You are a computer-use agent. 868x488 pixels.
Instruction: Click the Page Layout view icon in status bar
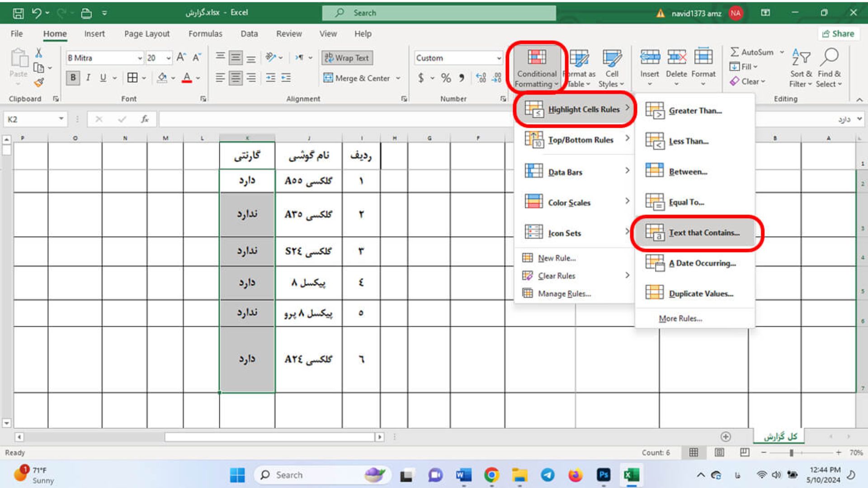click(x=719, y=452)
